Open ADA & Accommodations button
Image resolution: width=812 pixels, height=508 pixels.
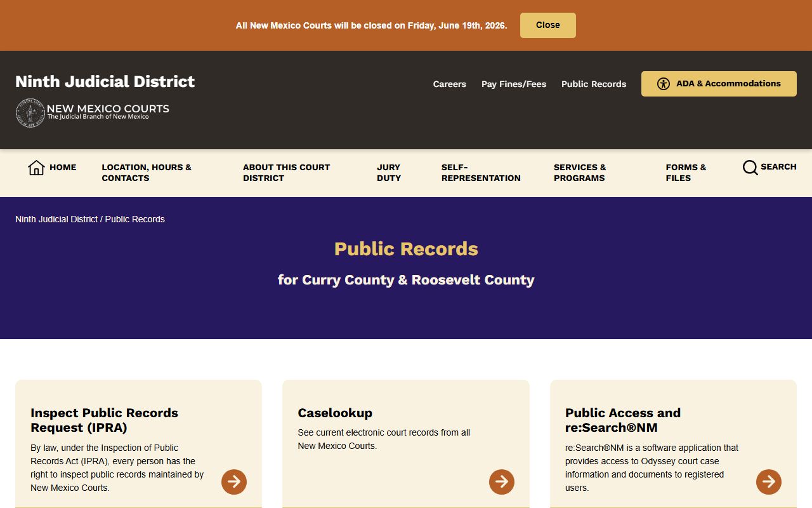pyautogui.click(x=719, y=84)
